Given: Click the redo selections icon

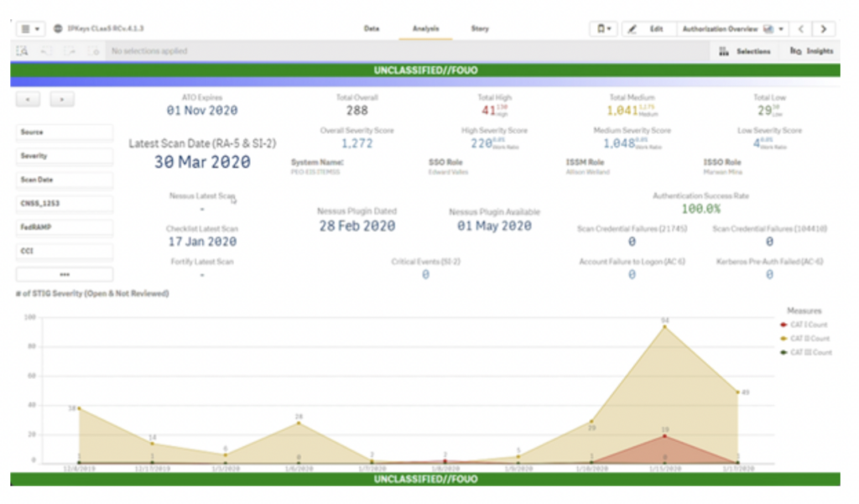Looking at the screenshot, I should point(69,51).
